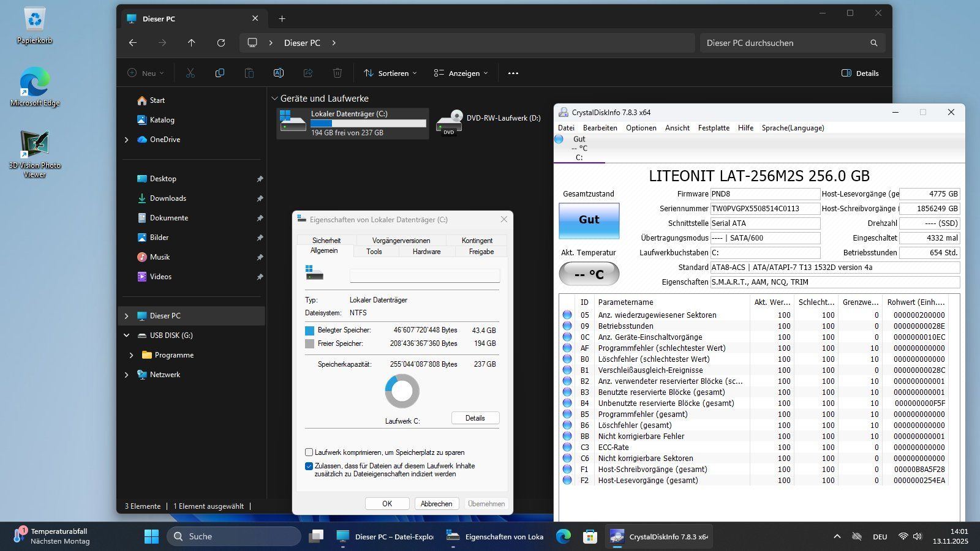Image resolution: width=980 pixels, height=551 pixels.
Task: Open the Papierkorb desktop icon
Action: 34,26
